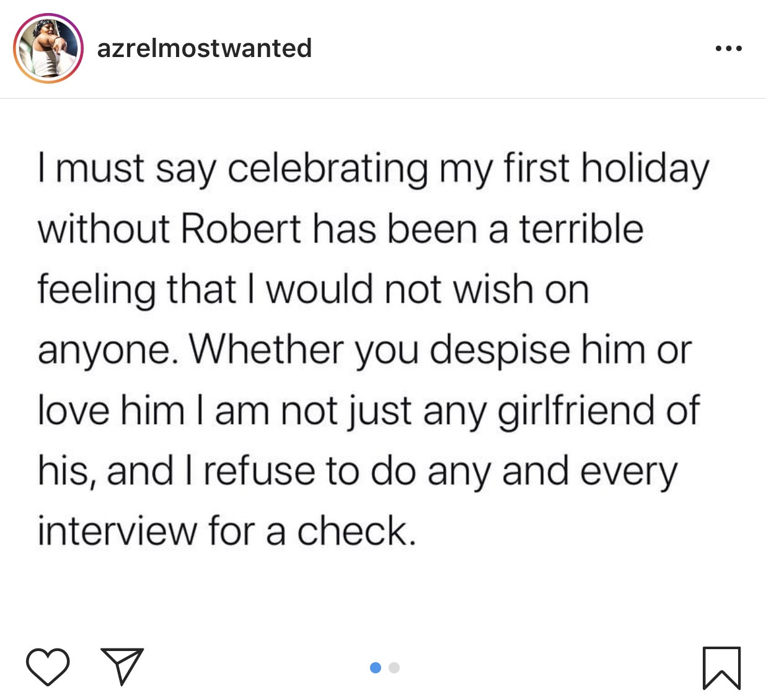The height and width of the screenshot is (700, 766).
Task: Click the word "feeling" in the post
Action: coord(96,291)
